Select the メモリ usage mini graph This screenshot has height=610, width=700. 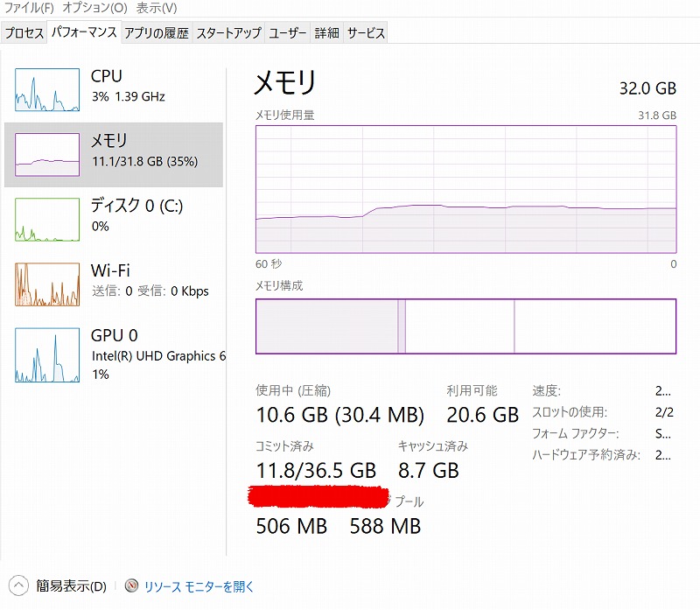tap(47, 154)
